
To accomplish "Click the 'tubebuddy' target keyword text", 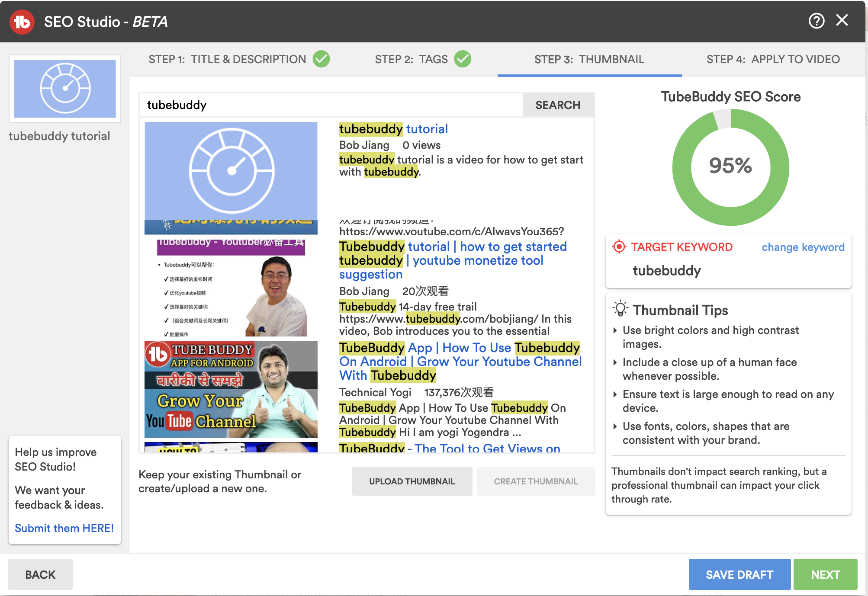I will pyautogui.click(x=667, y=271).
